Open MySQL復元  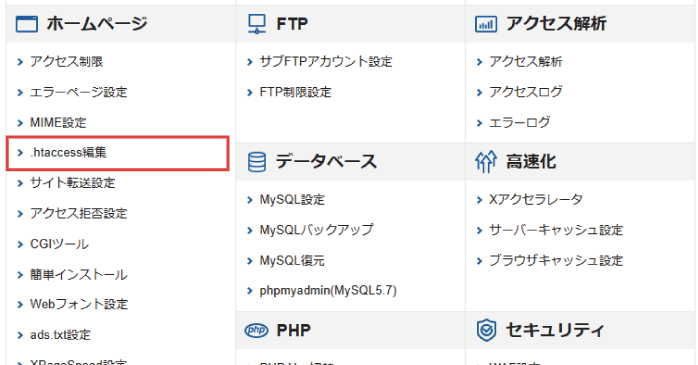point(292,260)
